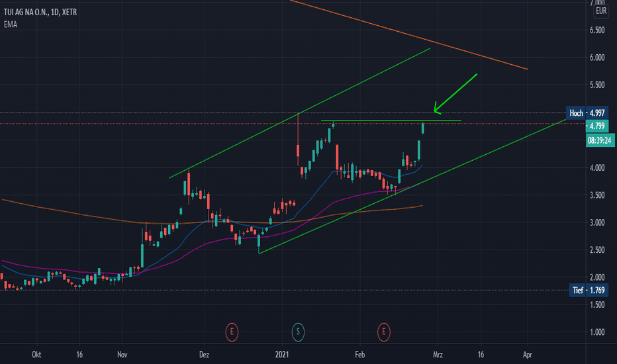617x364 pixels.
Task: Click the green S split marker
Action: coord(298,332)
